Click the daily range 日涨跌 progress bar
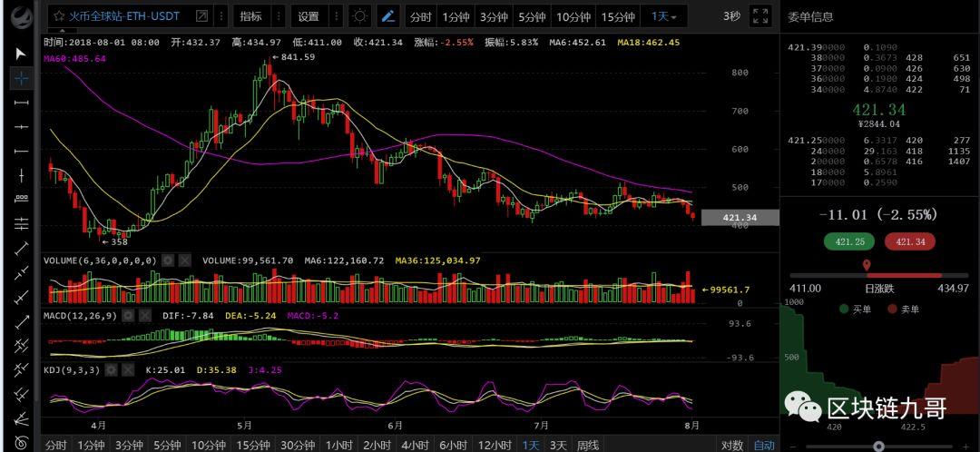980x452 pixels. 879,275
